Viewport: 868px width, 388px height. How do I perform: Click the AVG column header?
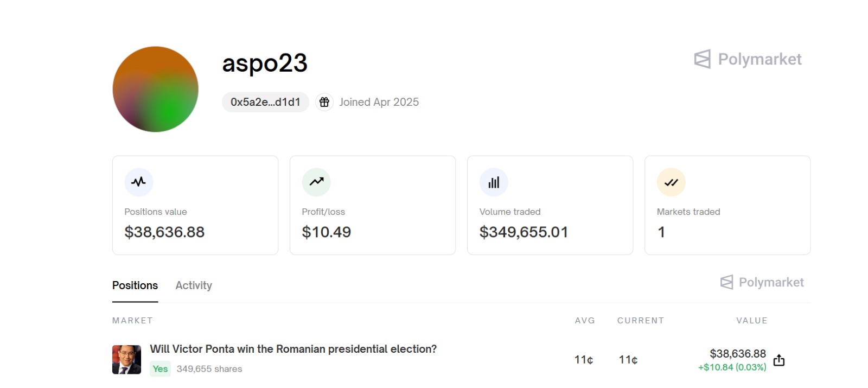pyautogui.click(x=585, y=321)
